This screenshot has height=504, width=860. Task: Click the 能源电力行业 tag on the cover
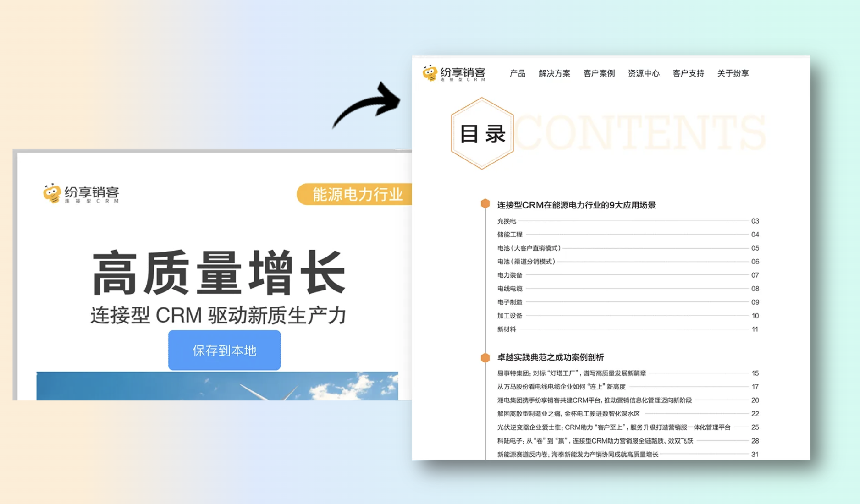355,194
